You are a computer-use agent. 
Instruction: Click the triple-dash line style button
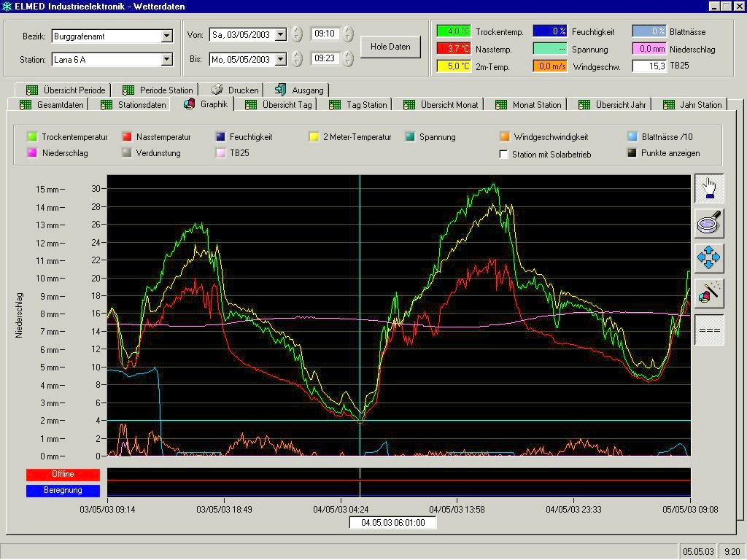[709, 330]
